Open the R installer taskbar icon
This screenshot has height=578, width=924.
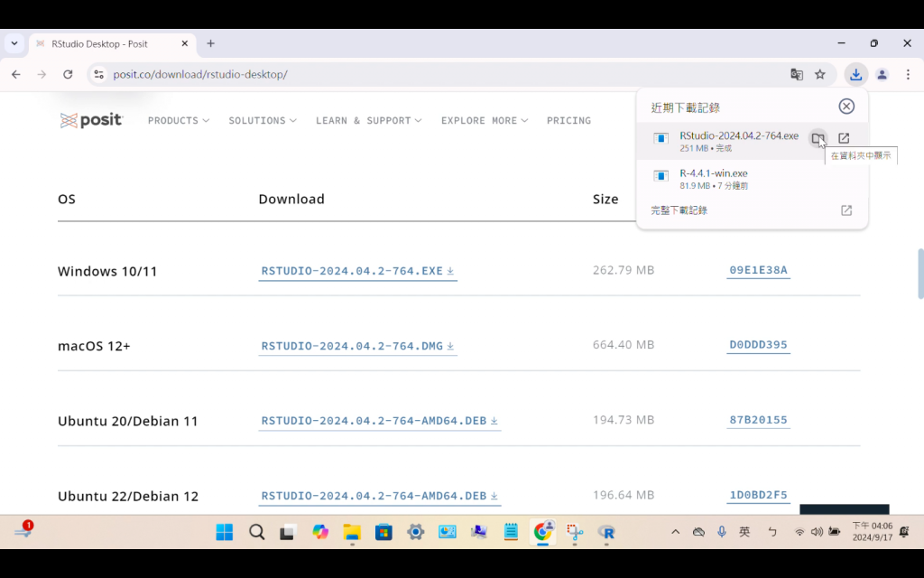coord(606,532)
